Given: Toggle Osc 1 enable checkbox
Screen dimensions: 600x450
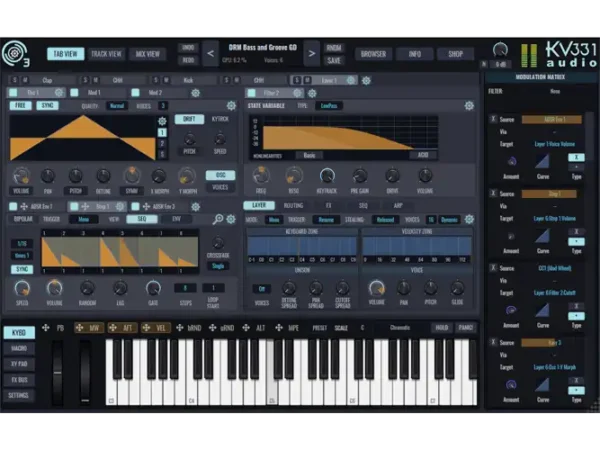Looking at the screenshot, I should click(13, 93).
